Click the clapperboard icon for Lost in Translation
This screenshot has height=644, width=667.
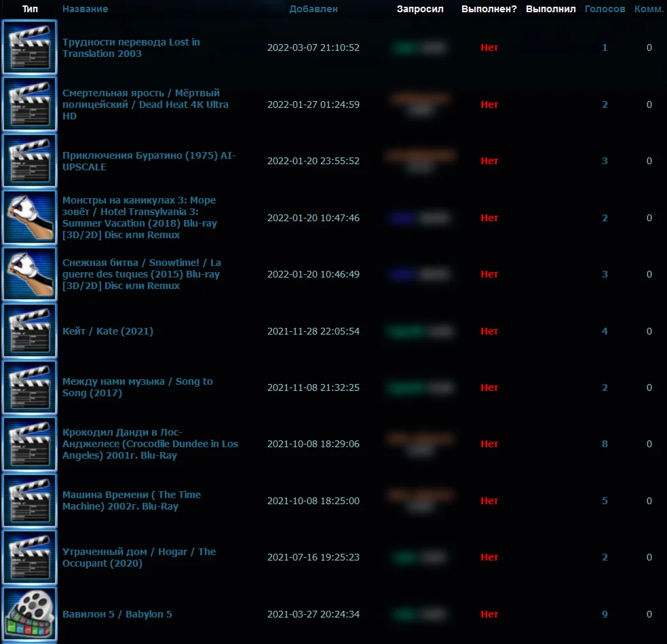pos(29,48)
